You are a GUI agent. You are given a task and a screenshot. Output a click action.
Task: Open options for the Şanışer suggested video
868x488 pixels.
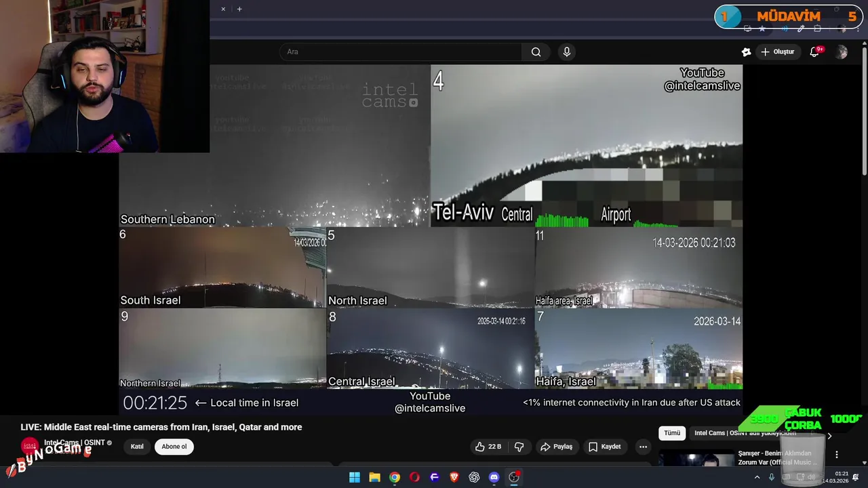[x=837, y=455]
